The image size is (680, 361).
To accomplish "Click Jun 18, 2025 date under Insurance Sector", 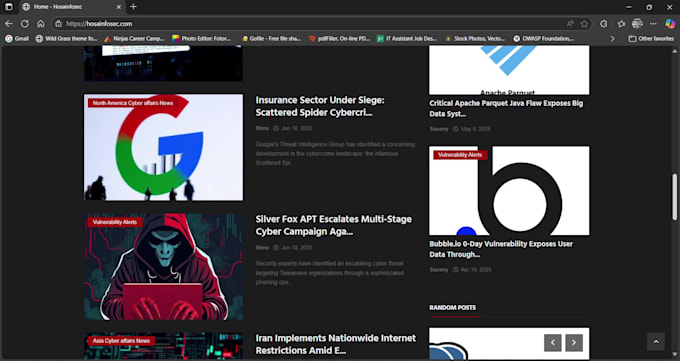I will [297, 128].
